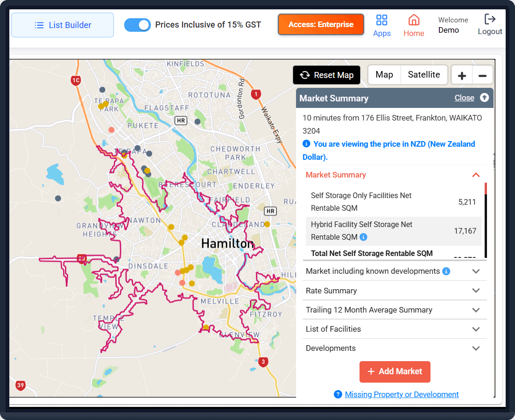Expand the Rate Summary section

coord(394,291)
